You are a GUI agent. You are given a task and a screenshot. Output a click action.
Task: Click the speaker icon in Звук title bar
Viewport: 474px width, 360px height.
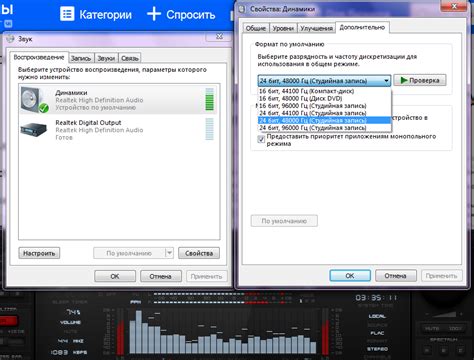coord(11,39)
